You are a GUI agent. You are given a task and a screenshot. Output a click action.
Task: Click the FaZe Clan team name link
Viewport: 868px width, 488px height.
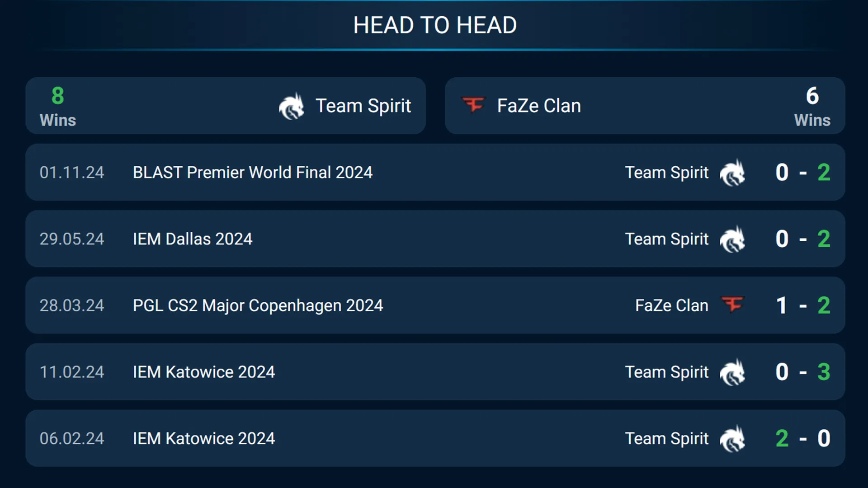538,106
